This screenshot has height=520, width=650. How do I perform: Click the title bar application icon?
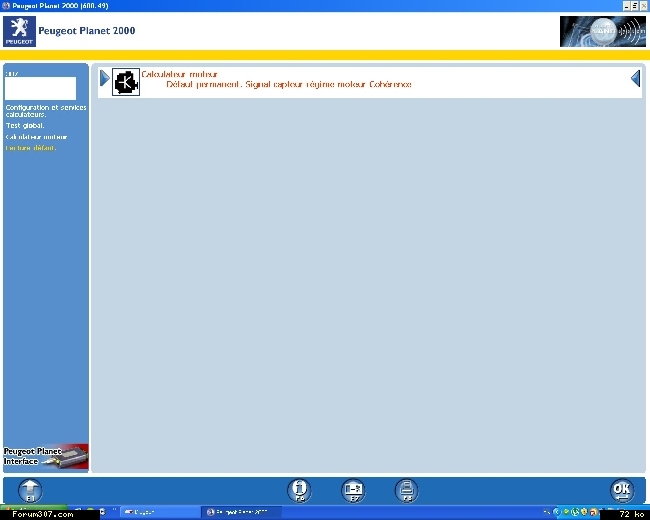[6, 6]
